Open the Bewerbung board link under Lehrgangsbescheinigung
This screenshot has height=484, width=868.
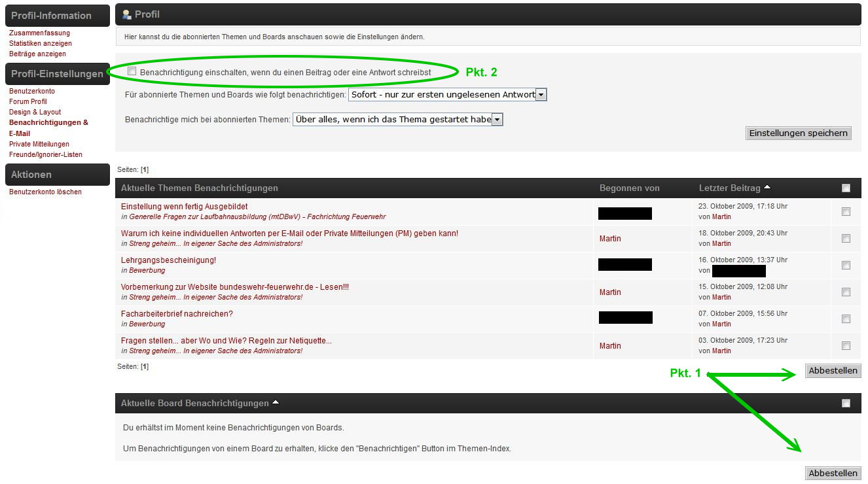[x=147, y=270]
